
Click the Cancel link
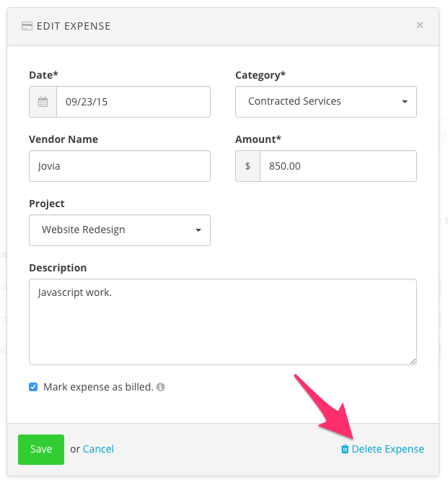pyautogui.click(x=98, y=449)
